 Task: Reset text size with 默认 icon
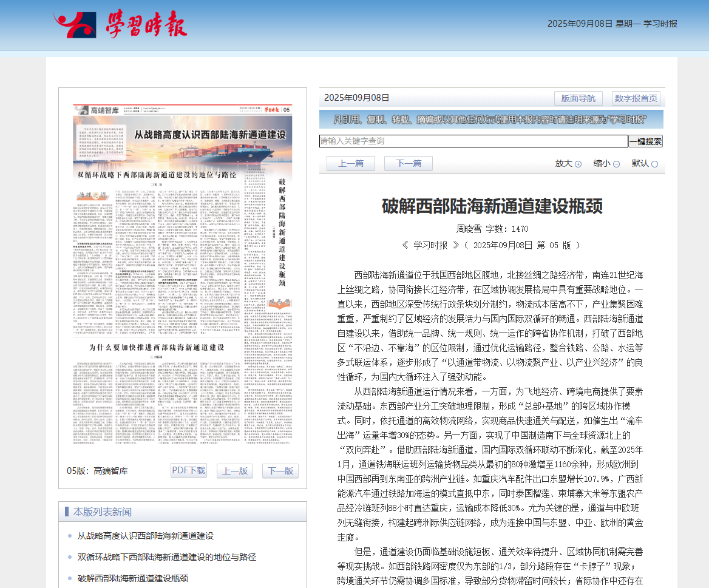coord(655,164)
